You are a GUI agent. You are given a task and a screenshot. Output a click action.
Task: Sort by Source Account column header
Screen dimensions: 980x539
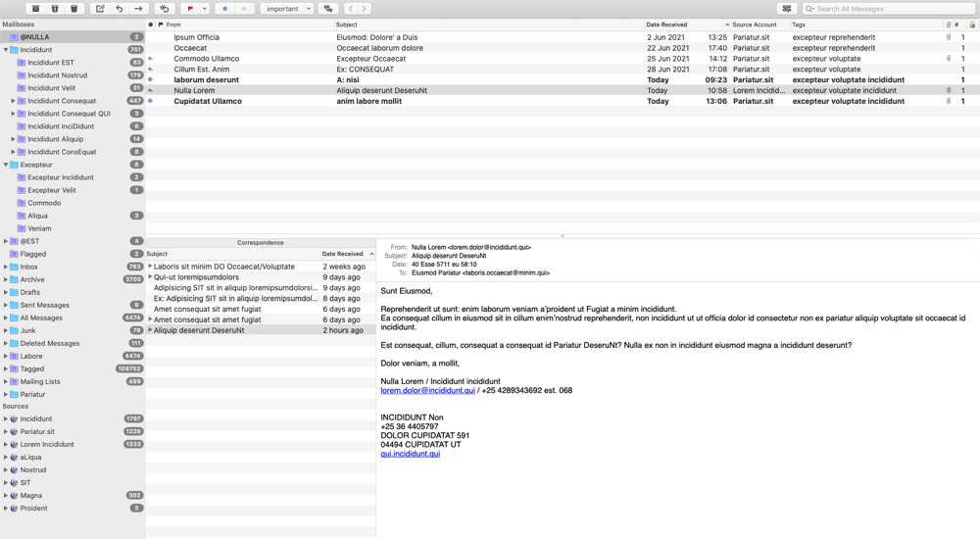tap(760, 24)
